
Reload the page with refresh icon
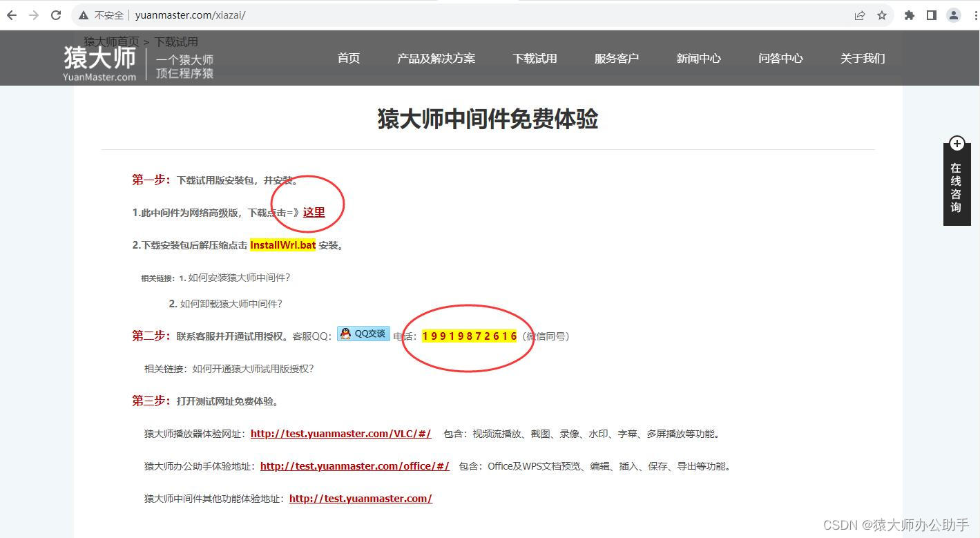pyautogui.click(x=56, y=15)
